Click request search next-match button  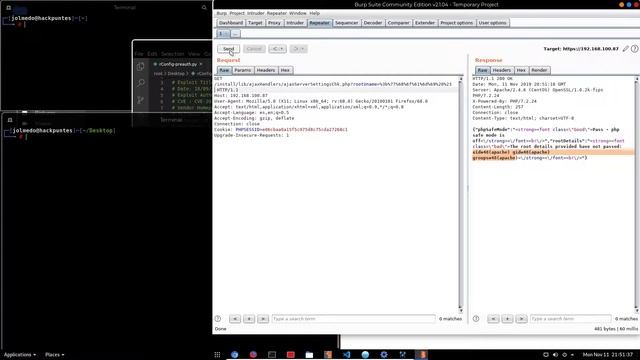263,319
